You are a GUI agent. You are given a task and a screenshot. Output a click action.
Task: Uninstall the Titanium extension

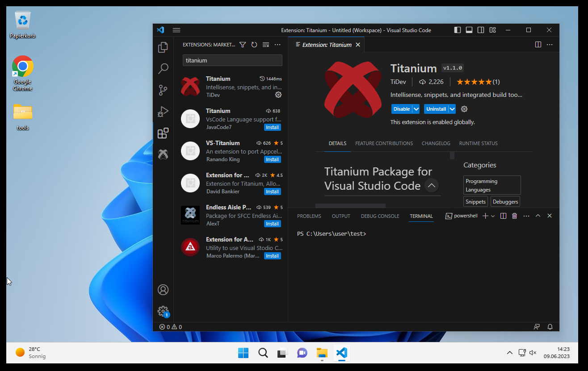pyautogui.click(x=436, y=109)
